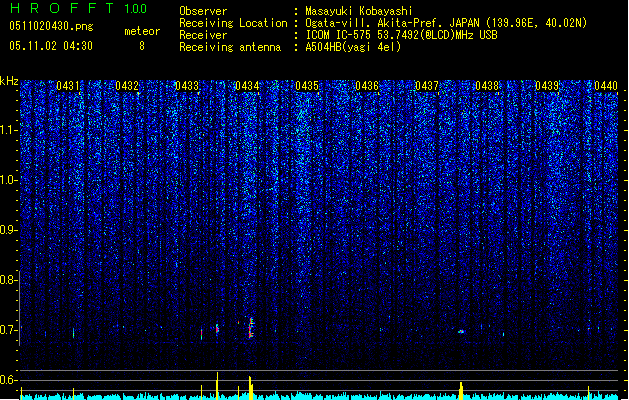Click antenna text A504HB(yagi 4el)
Viewport: 629px width, 400px height.
[353, 47]
